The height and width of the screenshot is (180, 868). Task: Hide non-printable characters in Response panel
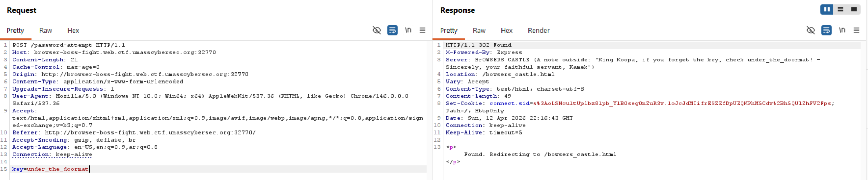click(811, 31)
